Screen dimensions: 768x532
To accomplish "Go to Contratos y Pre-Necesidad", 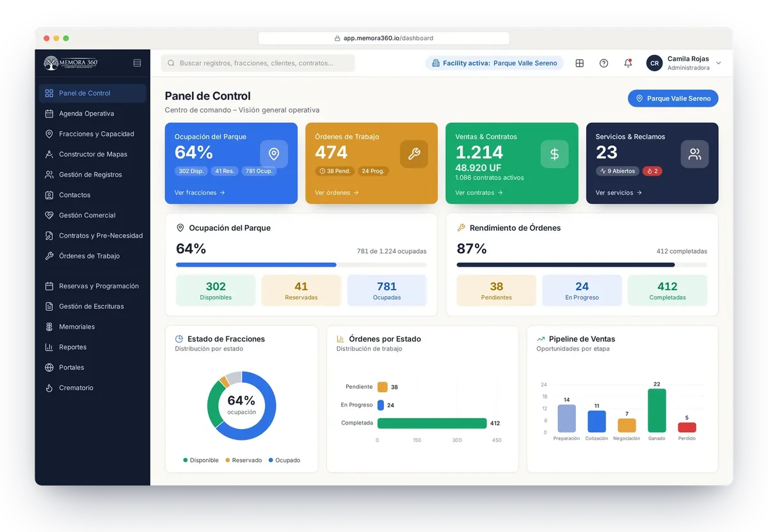I will coord(92,236).
